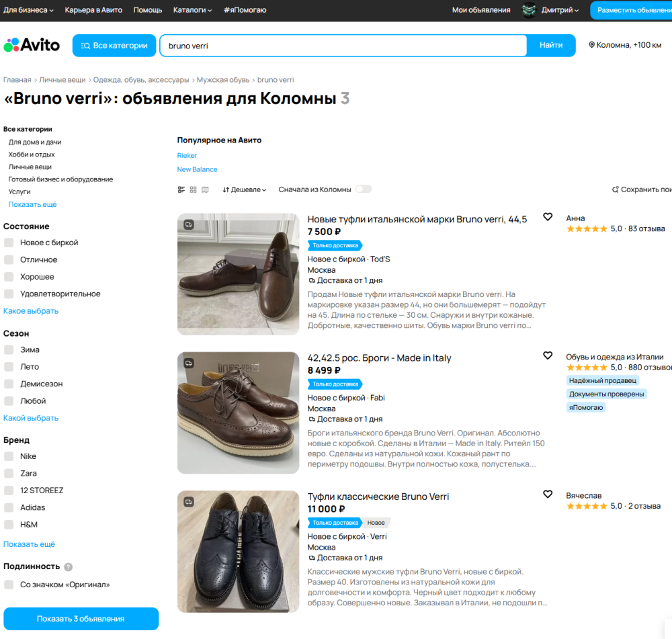Click the Avito logo
Screen dimensions: 672x639
(x=32, y=45)
